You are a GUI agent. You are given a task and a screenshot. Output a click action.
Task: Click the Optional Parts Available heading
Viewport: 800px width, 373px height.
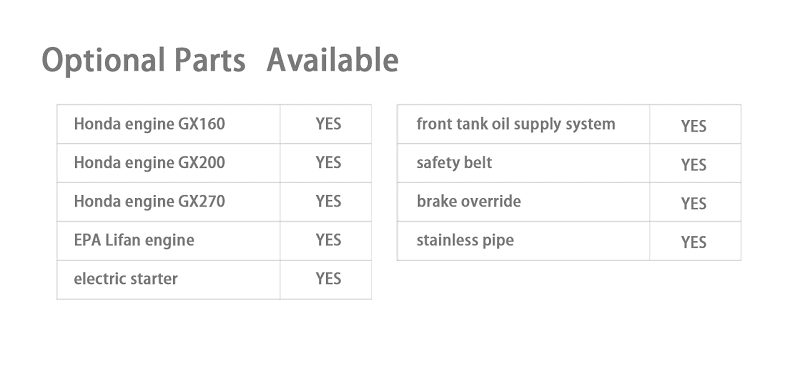(x=220, y=60)
